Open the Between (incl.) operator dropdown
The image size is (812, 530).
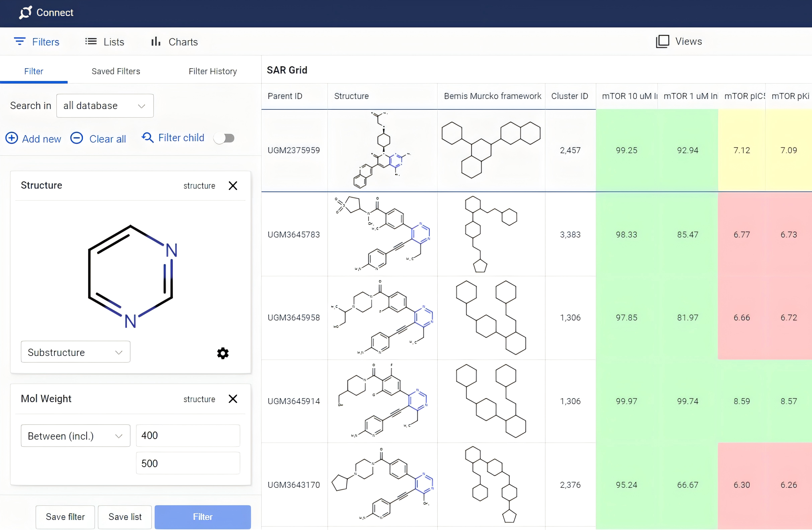[x=75, y=435]
